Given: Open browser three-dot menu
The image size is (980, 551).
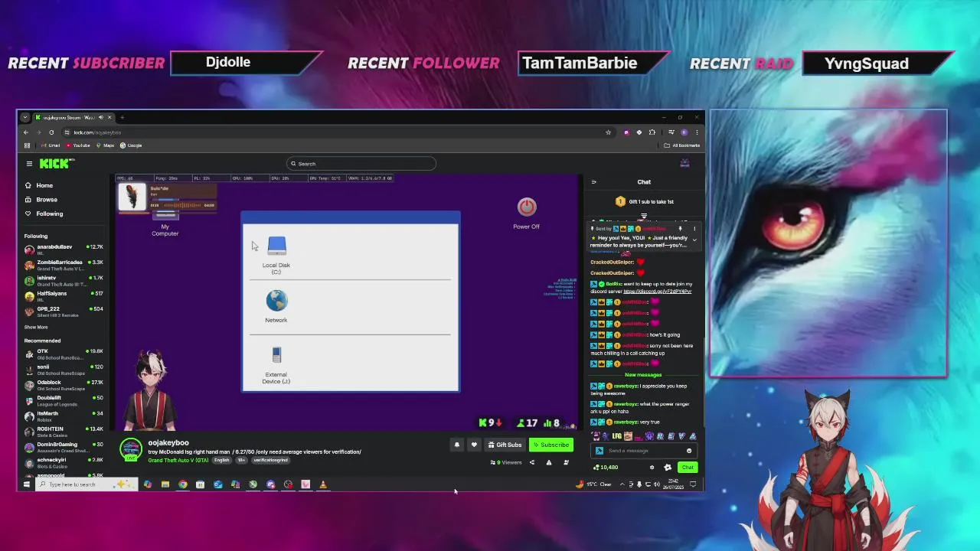Looking at the screenshot, I should tap(697, 132).
